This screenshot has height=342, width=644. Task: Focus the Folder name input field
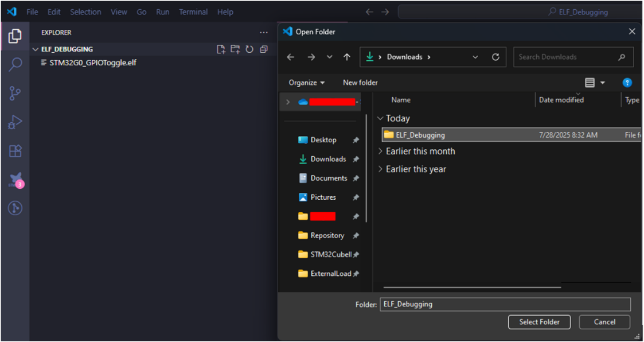point(505,304)
